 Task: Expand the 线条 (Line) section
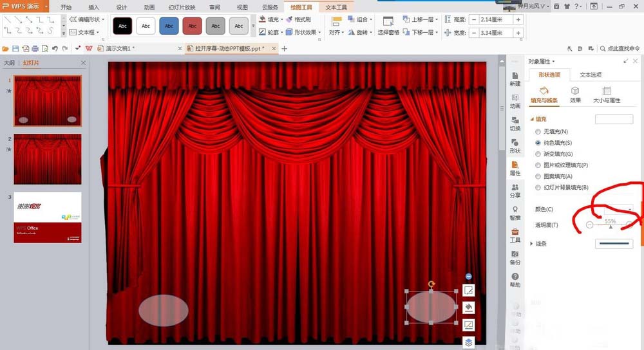pyautogui.click(x=533, y=244)
